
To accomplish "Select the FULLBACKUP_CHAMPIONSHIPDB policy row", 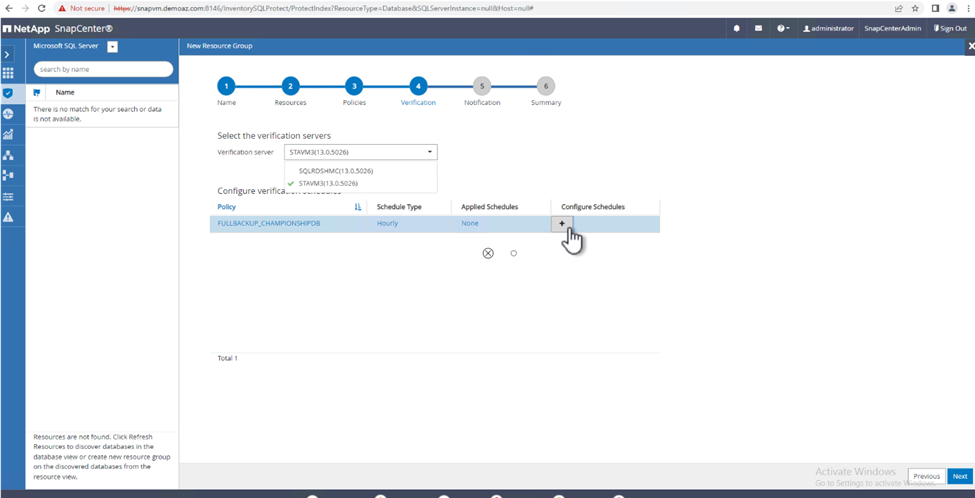I will 435,224.
